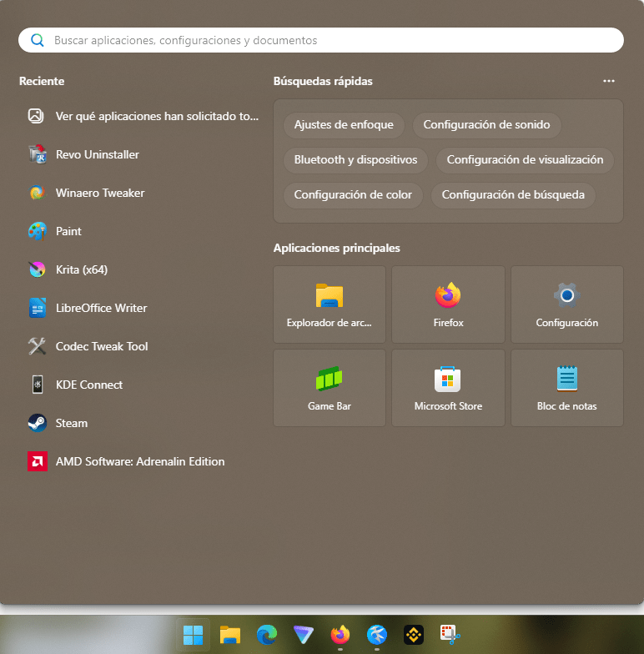The height and width of the screenshot is (654, 644).
Task: Open Paint from the recent list
Action: tap(143, 231)
